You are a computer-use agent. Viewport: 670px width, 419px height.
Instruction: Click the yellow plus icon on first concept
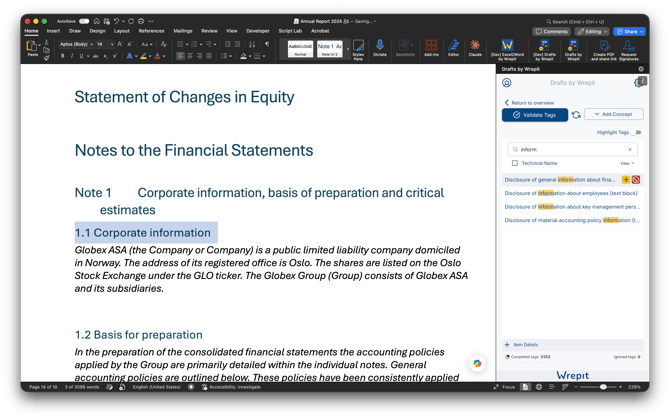click(626, 180)
